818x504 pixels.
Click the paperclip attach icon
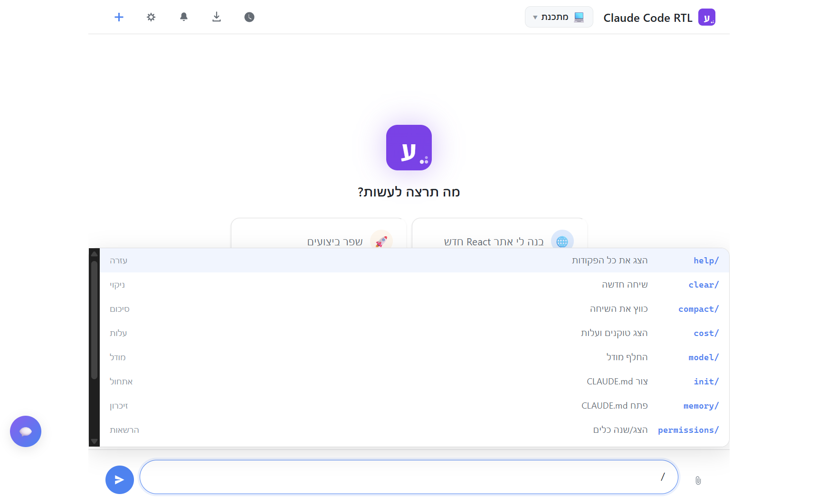(698, 480)
